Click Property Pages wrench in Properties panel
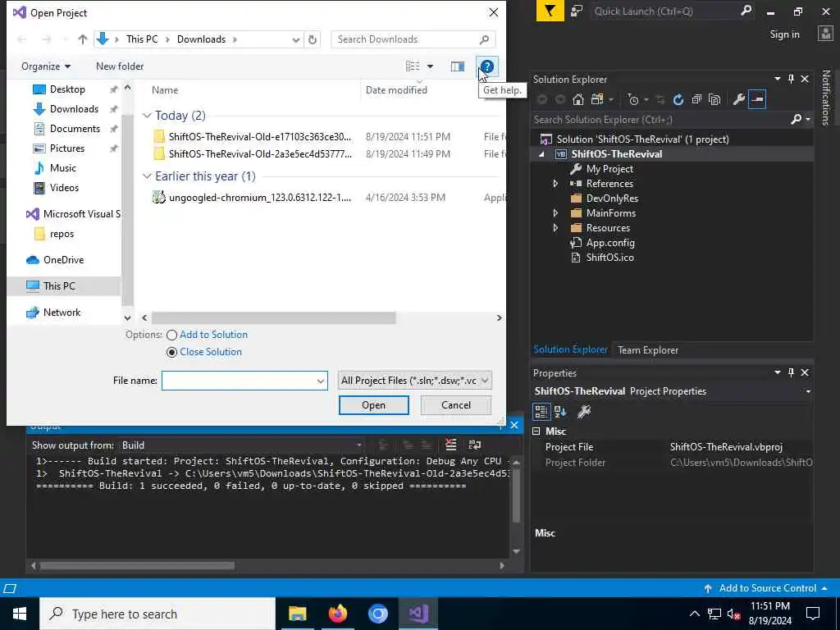Screen dimensions: 840x630 pos(583,412)
